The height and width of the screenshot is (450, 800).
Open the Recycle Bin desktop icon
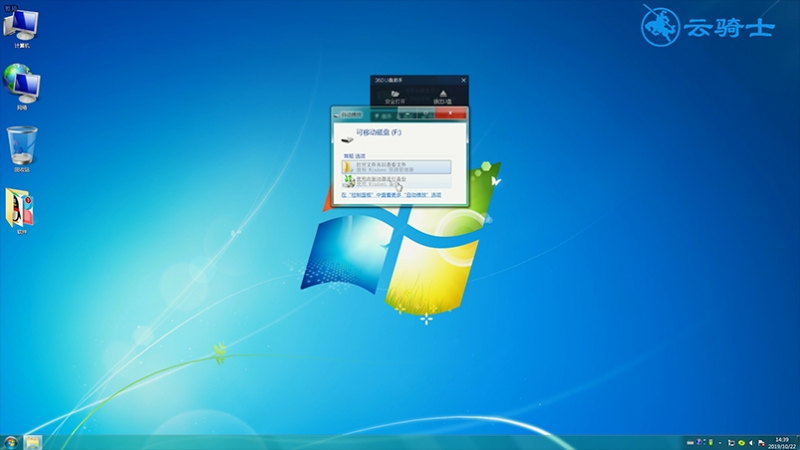pyautogui.click(x=21, y=149)
